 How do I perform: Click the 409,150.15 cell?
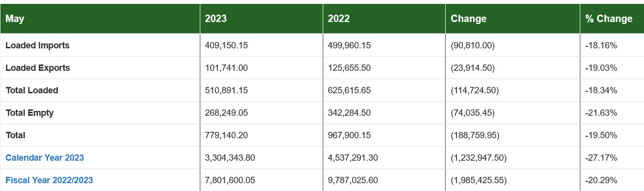262,45
